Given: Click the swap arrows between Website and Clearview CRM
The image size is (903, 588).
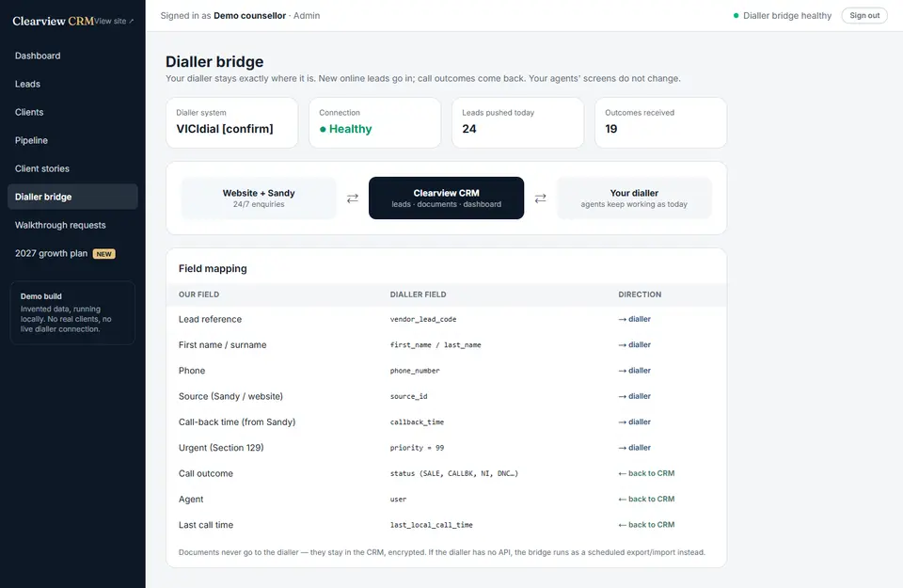Looking at the screenshot, I should (x=353, y=199).
